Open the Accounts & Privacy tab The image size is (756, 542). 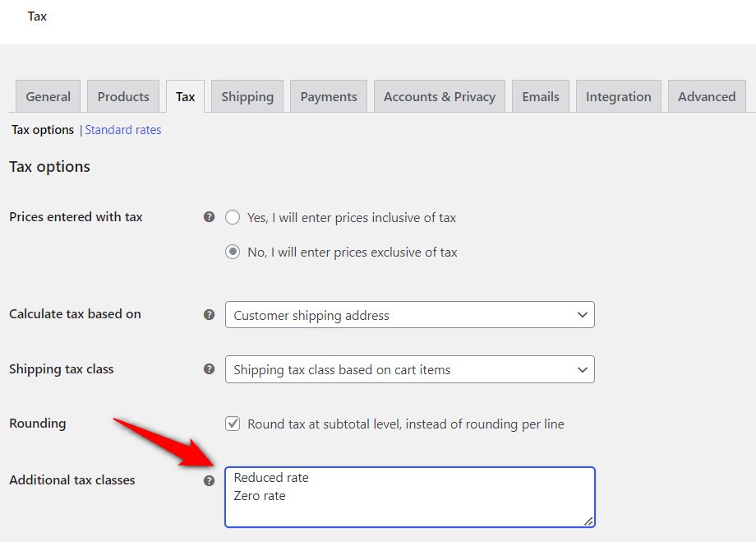click(439, 95)
